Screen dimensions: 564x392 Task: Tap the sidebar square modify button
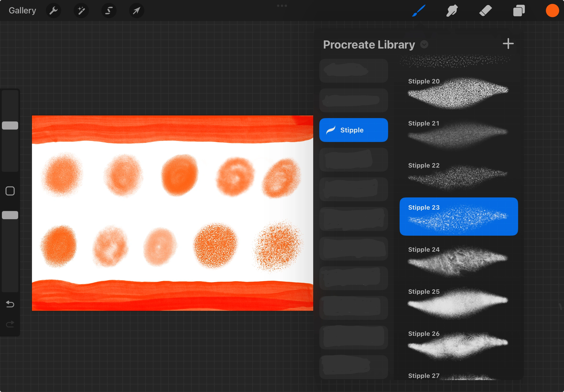tap(10, 191)
